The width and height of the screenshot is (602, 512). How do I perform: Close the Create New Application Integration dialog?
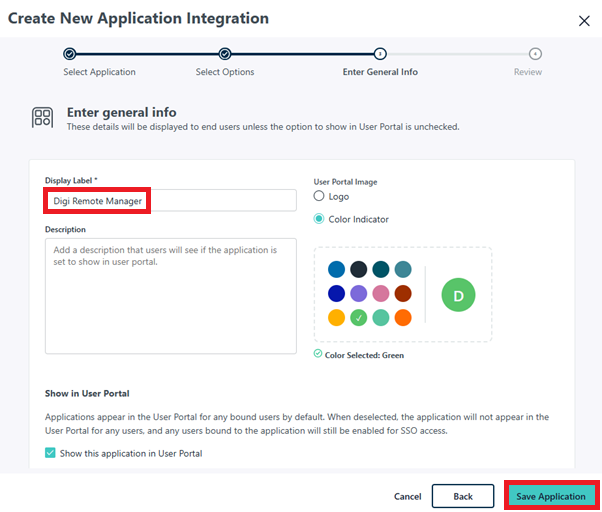(x=584, y=20)
